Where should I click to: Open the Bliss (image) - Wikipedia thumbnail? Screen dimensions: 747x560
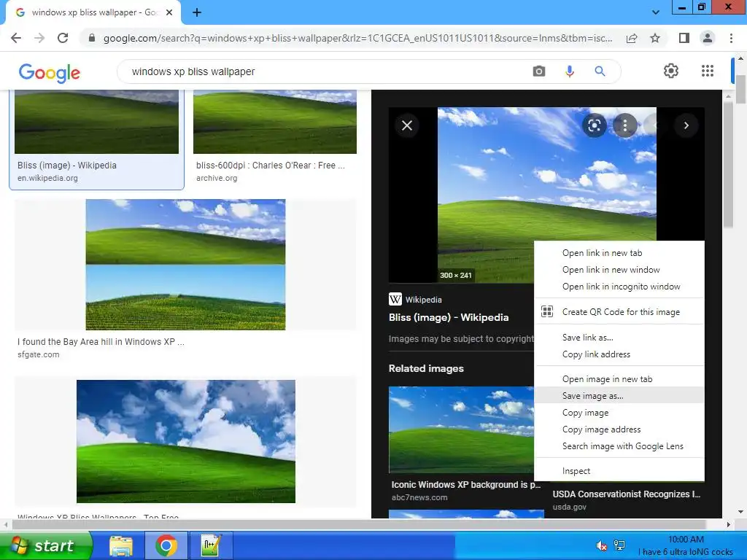click(97, 122)
